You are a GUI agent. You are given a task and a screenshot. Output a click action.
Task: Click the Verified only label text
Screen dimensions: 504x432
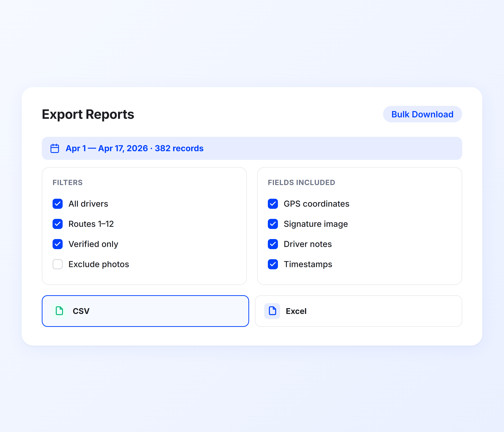(93, 244)
